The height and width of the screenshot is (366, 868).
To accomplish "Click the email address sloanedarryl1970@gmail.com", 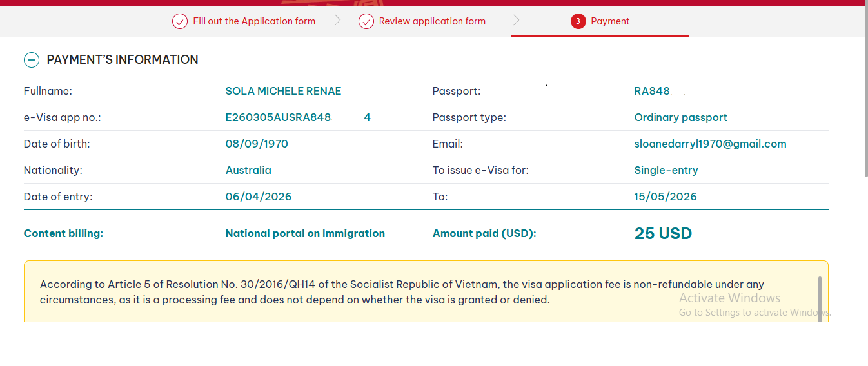I will pyautogui.click(x=710, y=144).
